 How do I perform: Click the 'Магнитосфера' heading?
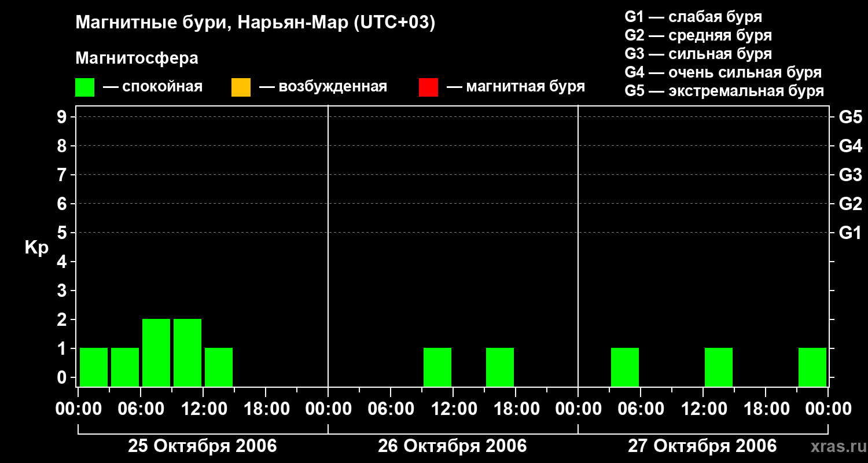tap(137, 58)
